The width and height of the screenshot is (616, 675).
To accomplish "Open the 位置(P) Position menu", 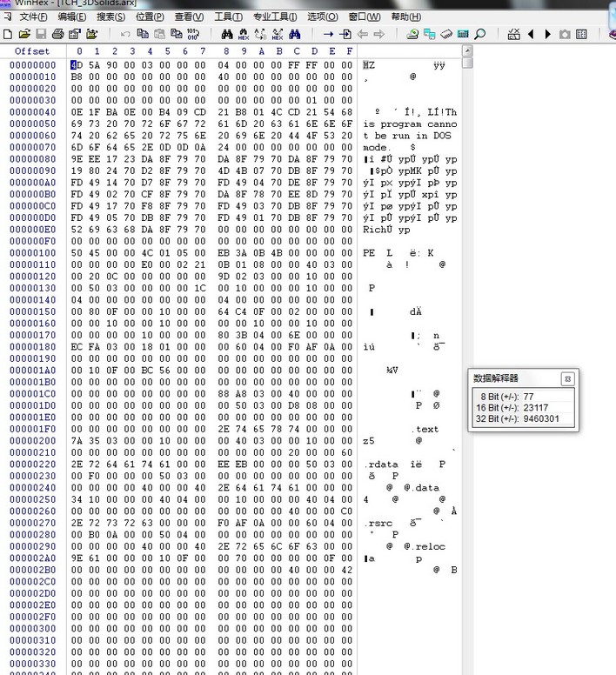I will (x=150, y=17).
